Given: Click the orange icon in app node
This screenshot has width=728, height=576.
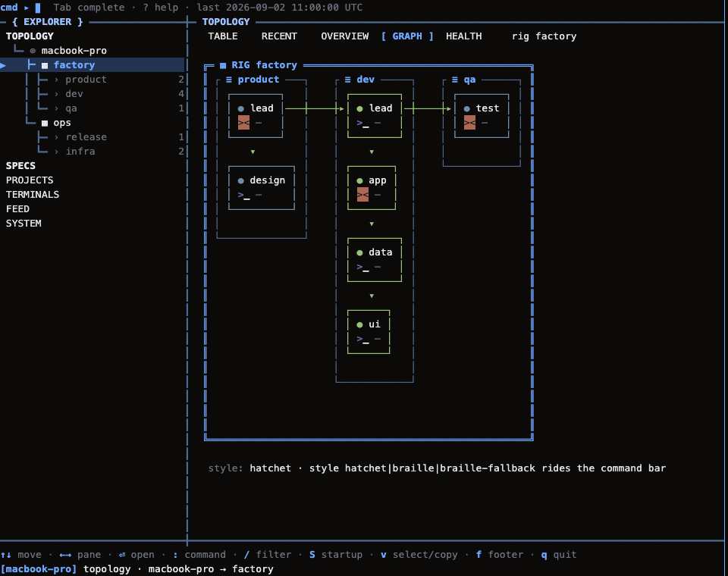Looking at the screenshot, I should (362, 195).
